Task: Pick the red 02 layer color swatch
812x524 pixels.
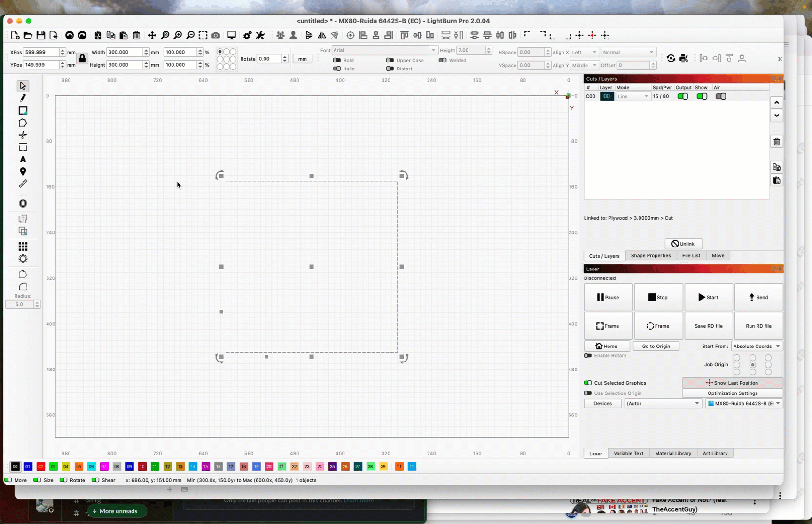Action: (x=40, y=467)
